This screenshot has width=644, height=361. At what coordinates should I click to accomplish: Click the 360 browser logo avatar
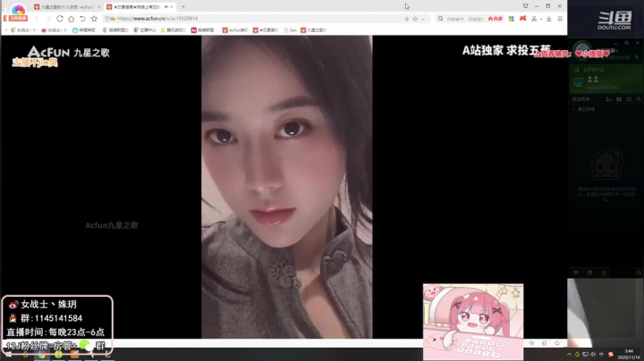pyautogui.click(x=18, y=8)
